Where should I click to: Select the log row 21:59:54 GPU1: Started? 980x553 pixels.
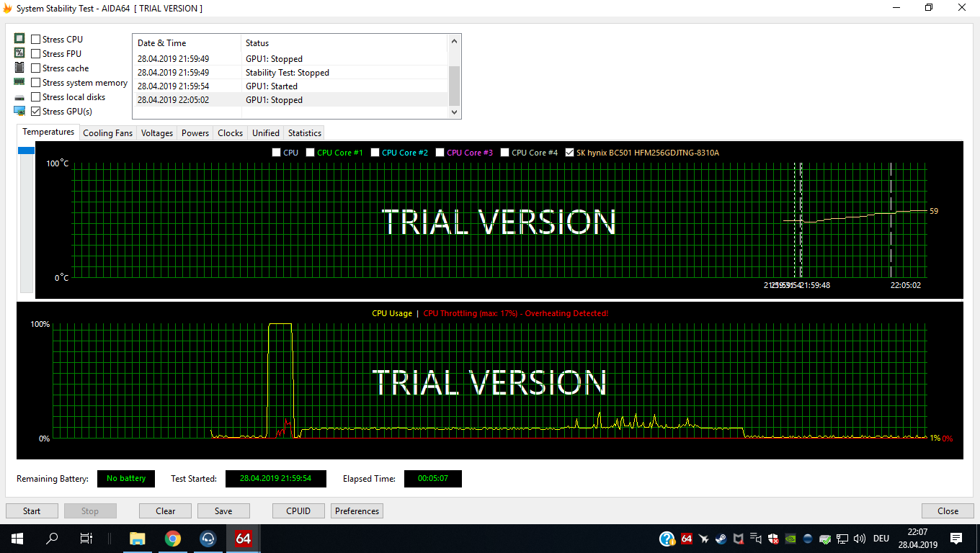290,86
